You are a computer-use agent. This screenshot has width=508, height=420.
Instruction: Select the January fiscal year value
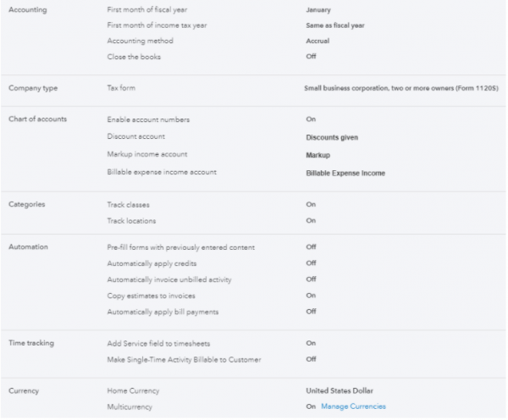[320, 9]
